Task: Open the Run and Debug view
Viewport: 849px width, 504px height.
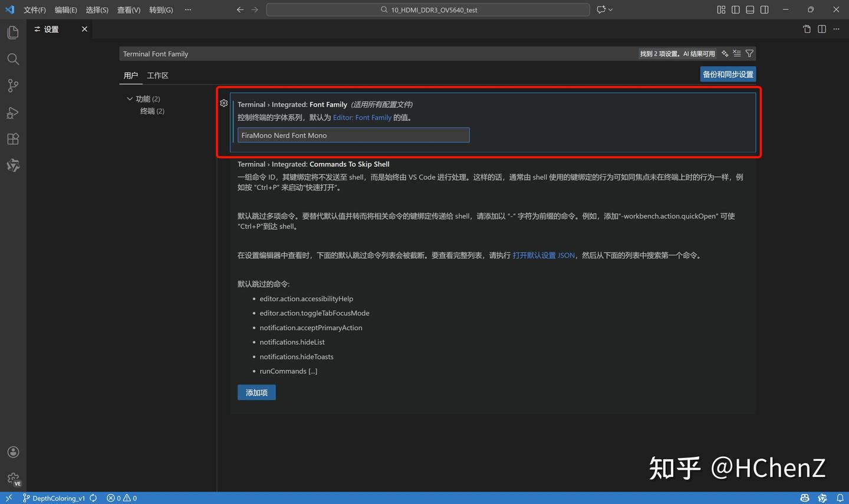Action: click(x=13, y=113)
